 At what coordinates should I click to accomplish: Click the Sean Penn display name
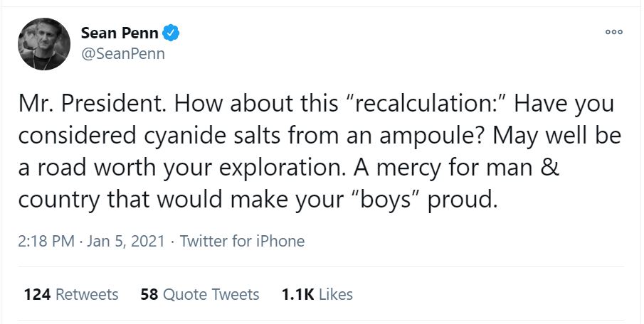120,32
